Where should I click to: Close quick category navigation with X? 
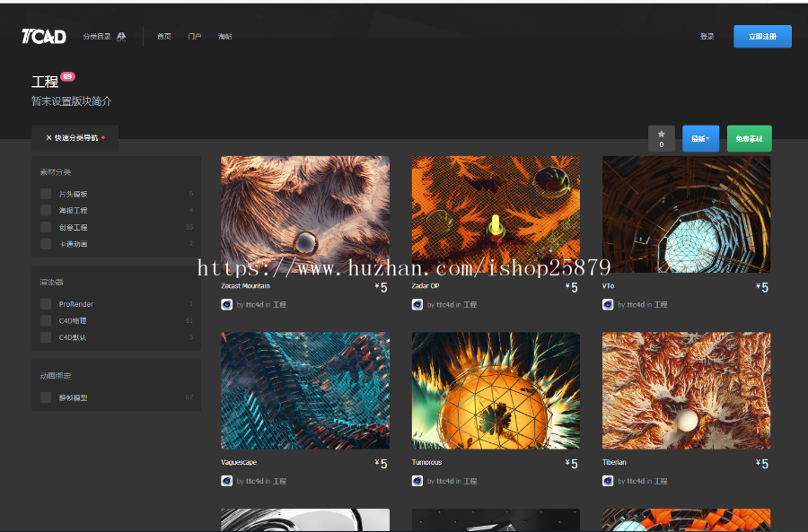49,137
